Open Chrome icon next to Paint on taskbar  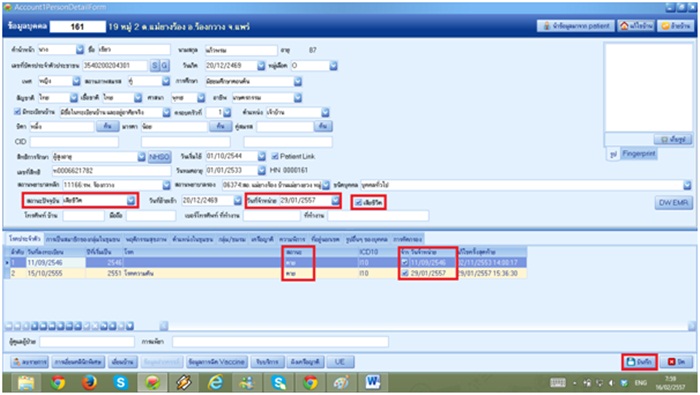[310, 383]
